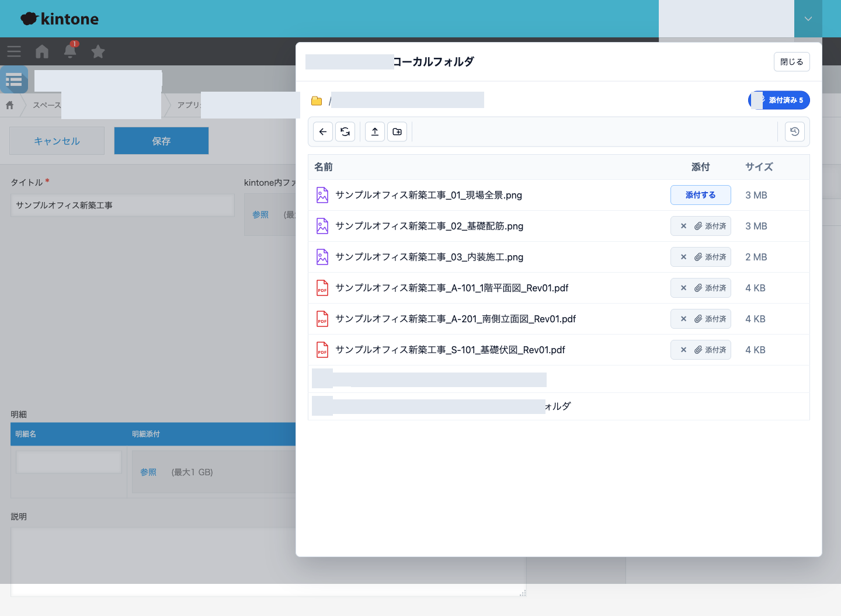The height and width of the screenshot is (616, 841).
Task: Refresh the folder file list
Action: pos(345,132)
